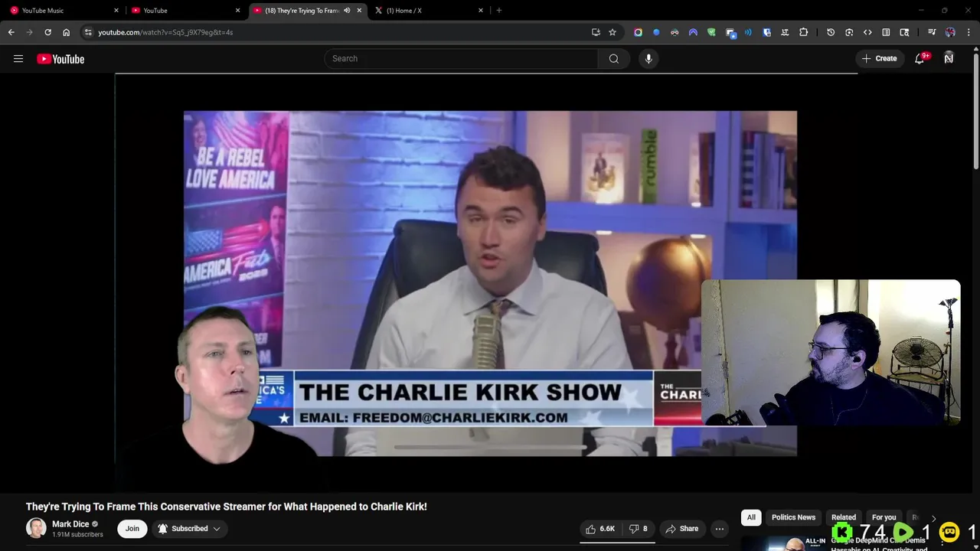The image size is (980, 551).
Task: Open a new browser tab
Action: tap(499, 11)
